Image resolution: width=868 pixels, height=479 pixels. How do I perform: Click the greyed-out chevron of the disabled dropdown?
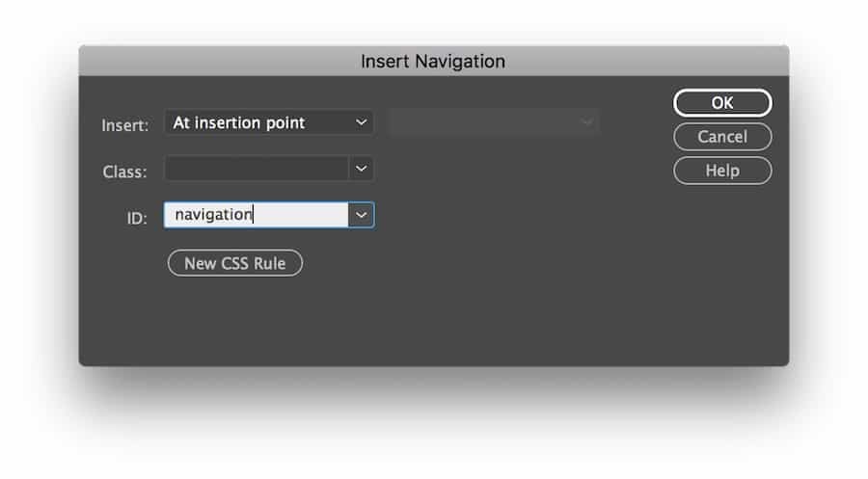585,122
